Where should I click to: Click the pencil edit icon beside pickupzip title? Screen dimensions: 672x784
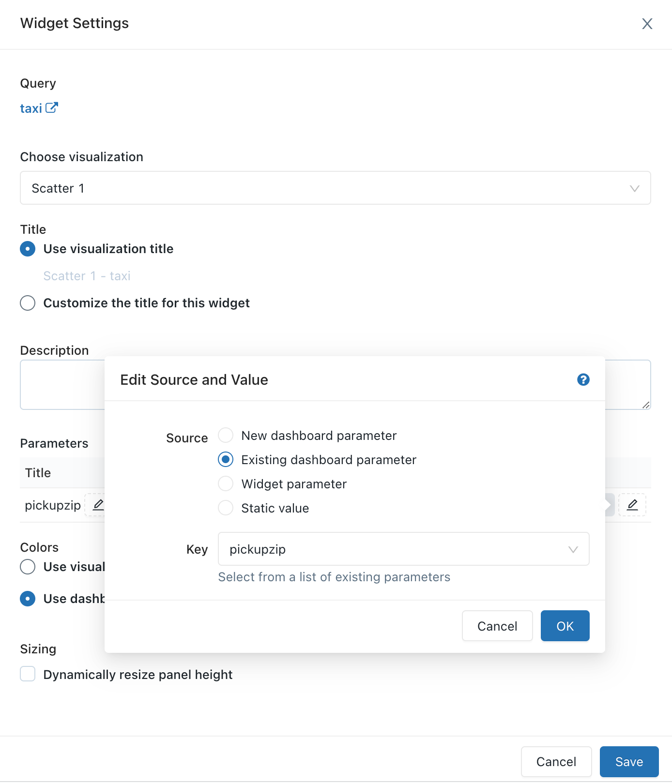(98, 505)
